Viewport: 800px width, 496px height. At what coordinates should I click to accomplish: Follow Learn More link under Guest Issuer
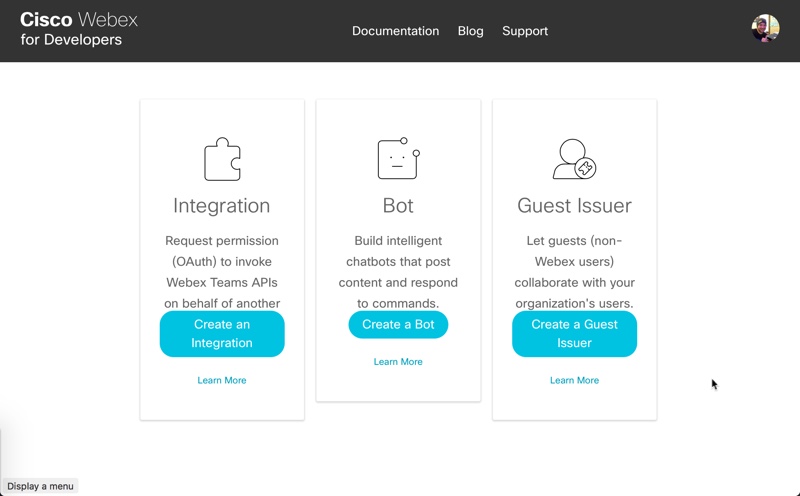[x=574, y=380]
